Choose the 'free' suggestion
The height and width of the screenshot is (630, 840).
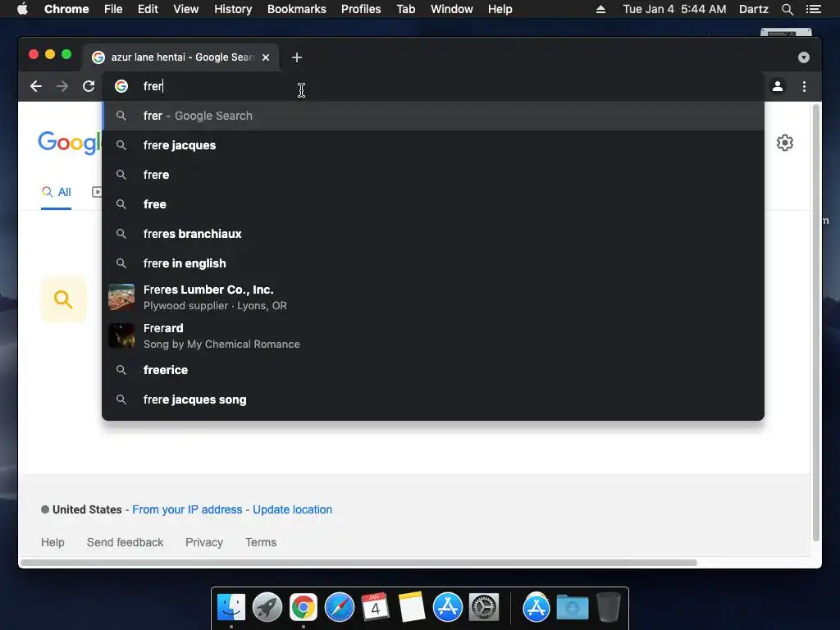click(433, 204)
